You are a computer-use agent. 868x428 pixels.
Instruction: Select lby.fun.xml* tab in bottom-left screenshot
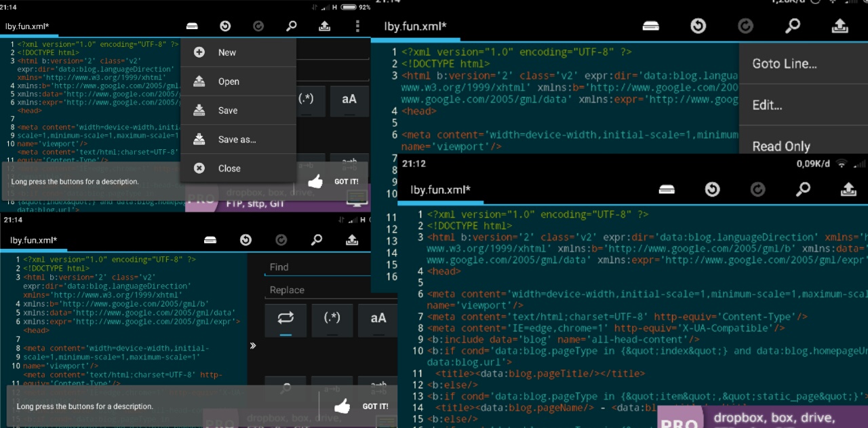34,240
